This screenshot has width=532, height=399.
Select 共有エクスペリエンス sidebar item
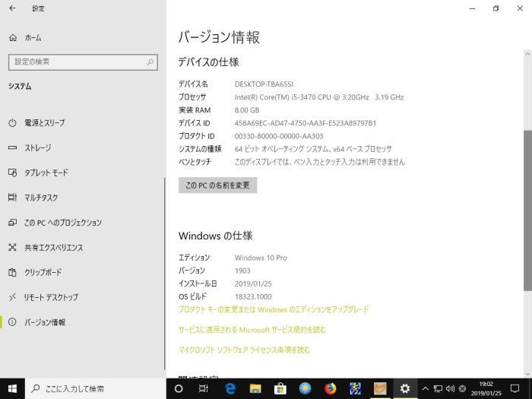pyautogui.click(x=53, y=248)
